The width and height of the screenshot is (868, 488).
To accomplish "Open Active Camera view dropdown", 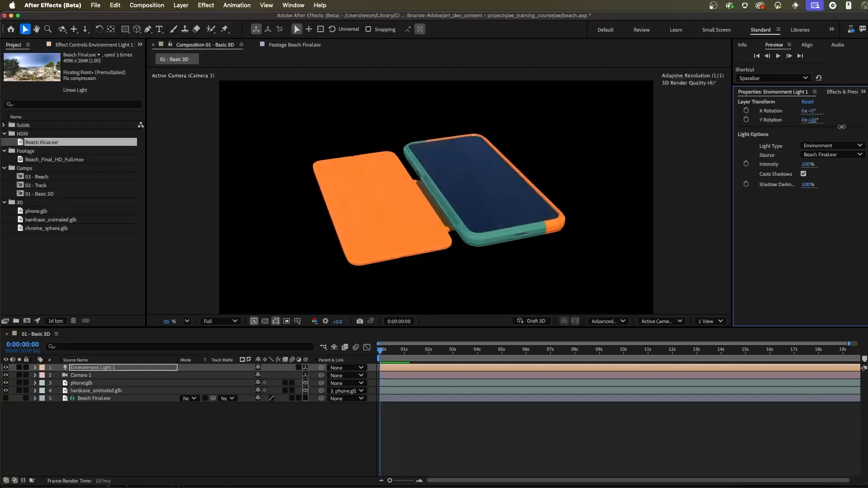I will click(x=662, y=321).
